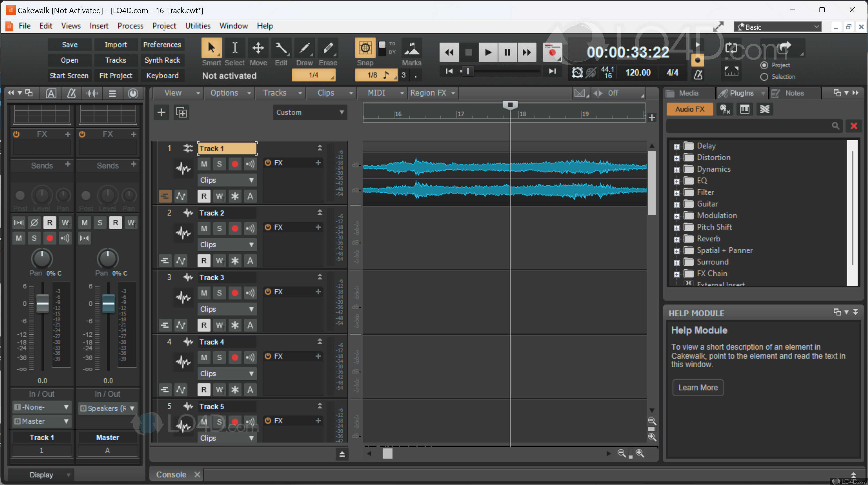Open the Process menu in menu bar
This screenshot has width=868, height=485.
(x=131, y=26)
